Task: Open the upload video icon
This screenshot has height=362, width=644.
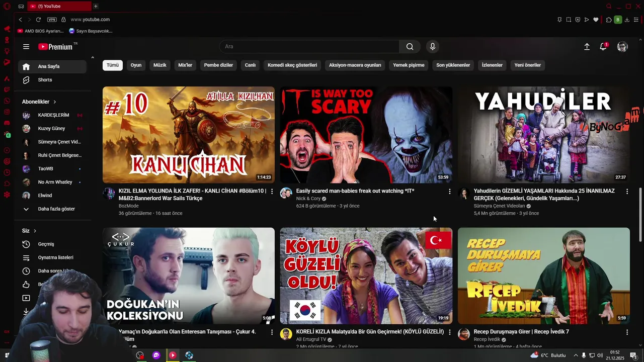Action: pos(587,47)
